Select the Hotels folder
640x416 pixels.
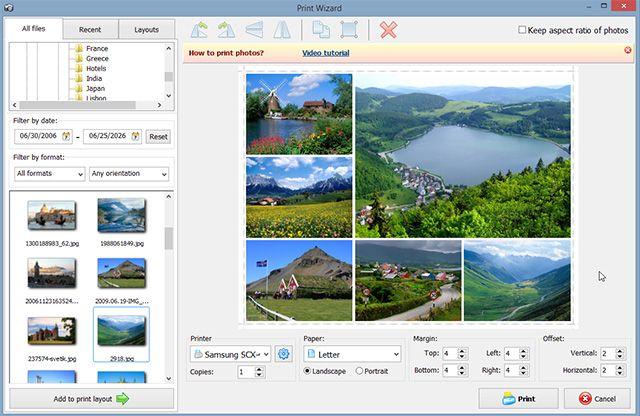96,69
